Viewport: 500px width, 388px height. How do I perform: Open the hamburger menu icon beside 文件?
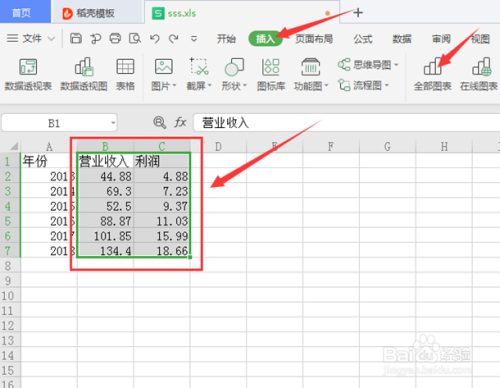point(12,38)
